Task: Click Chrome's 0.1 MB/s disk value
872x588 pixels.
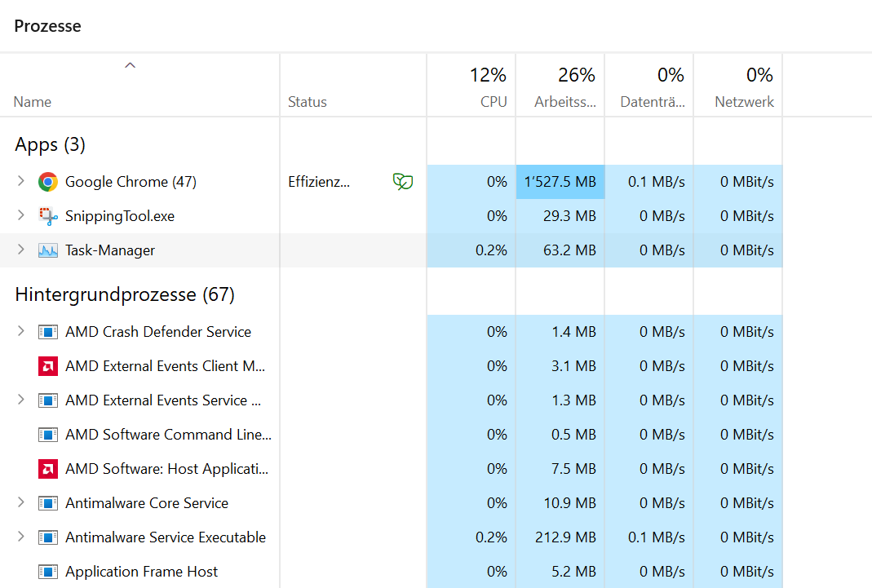Action: coord(656,182)
